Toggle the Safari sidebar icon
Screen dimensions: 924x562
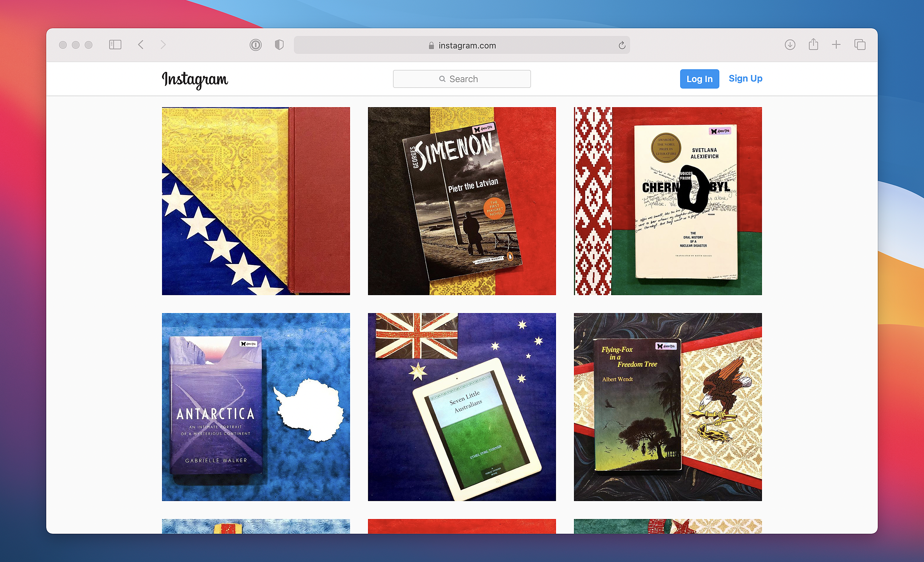click(x=115, y=45)
